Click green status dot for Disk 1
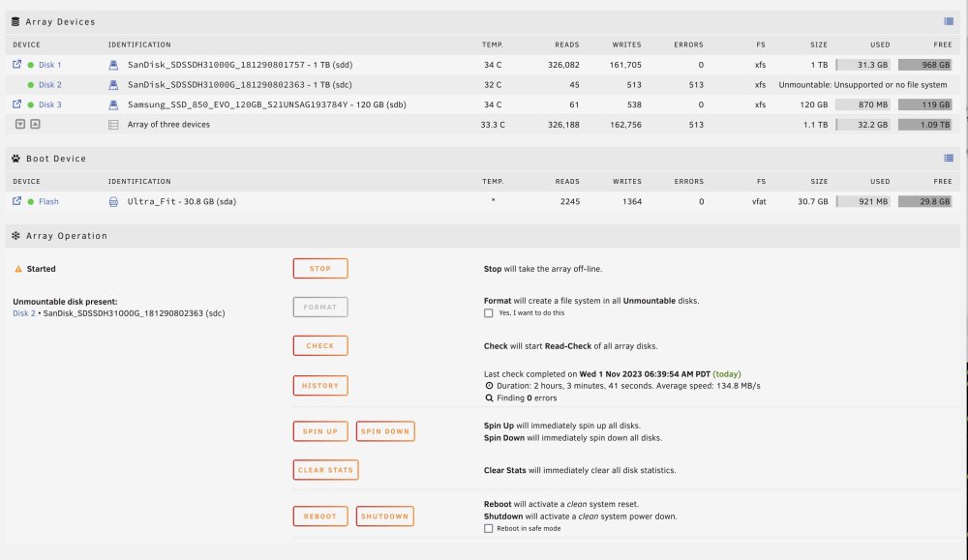Viewport: 968px width, 560px height. point(31,65)
